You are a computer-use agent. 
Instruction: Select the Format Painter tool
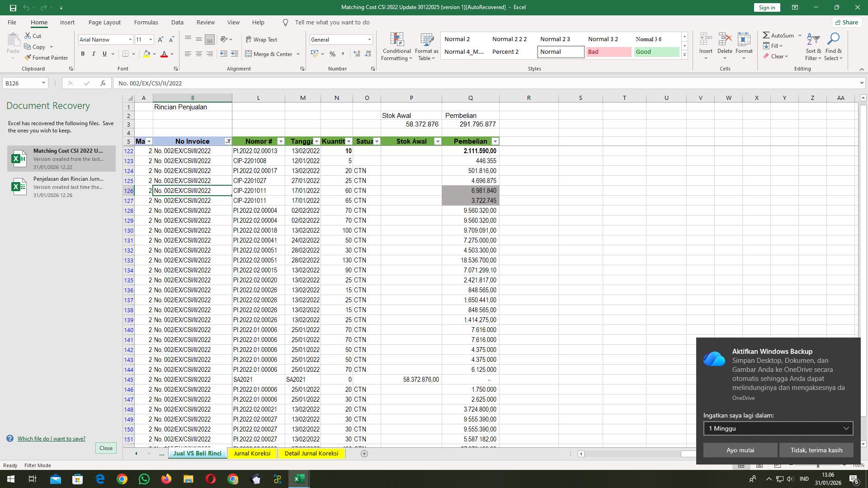47,57
